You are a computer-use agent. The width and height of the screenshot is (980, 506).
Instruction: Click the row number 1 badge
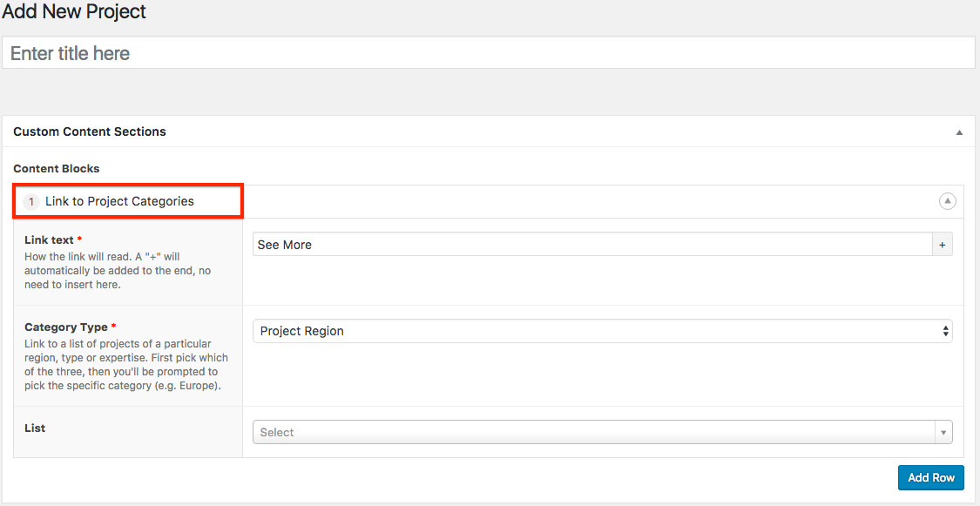[32, 202]
